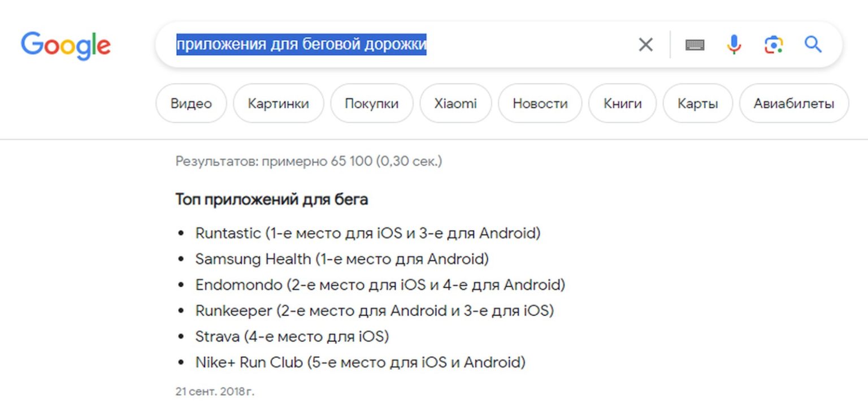This screenshot has height=411, width=868.
Task: Click the heading Топ приложений для бега
Action: pyautogui.click(x=271, y=200)
